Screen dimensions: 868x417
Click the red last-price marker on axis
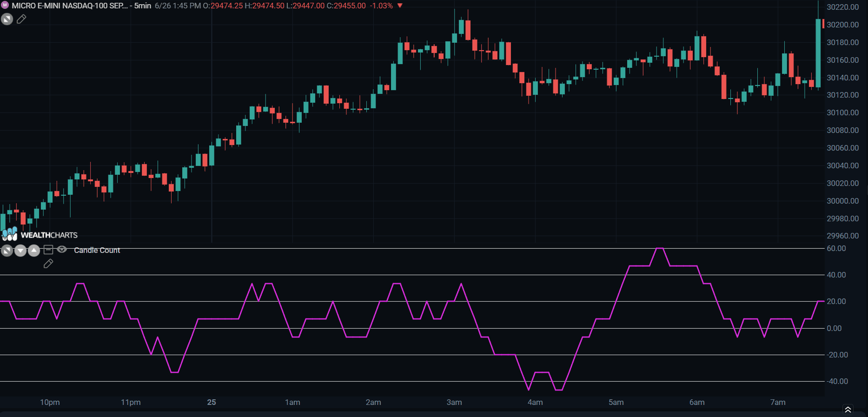click(x=823, y=24)
